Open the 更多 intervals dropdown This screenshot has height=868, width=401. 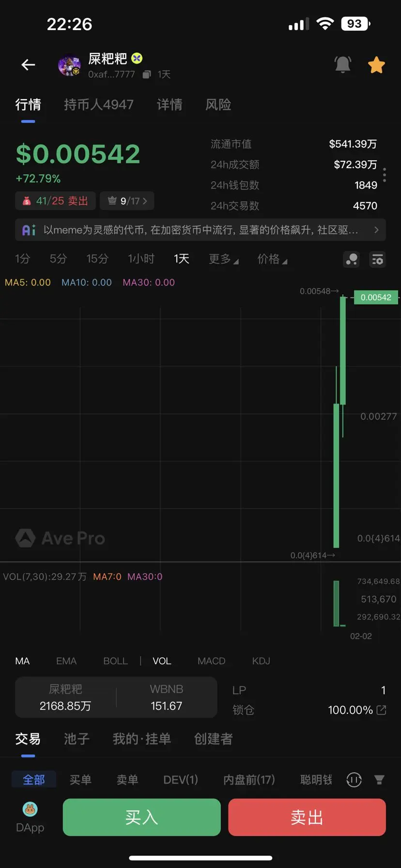pyautogui.click(x=224, y=259)
